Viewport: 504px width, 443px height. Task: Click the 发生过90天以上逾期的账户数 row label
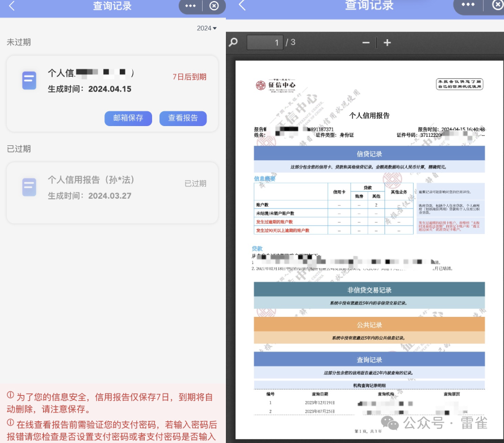(283, 231)
